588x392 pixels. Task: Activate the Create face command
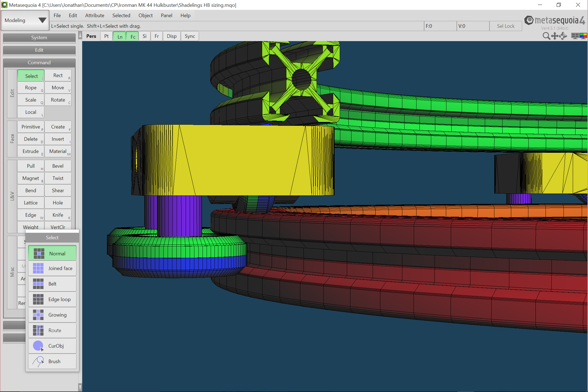coord(58,127)
